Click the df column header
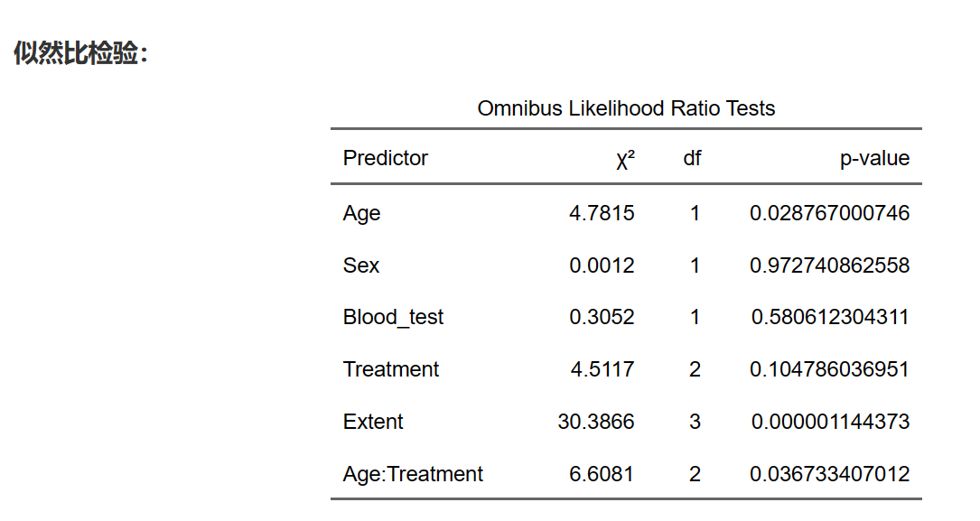The width and height of the screenshot is (980, 521). click(692, 159)
